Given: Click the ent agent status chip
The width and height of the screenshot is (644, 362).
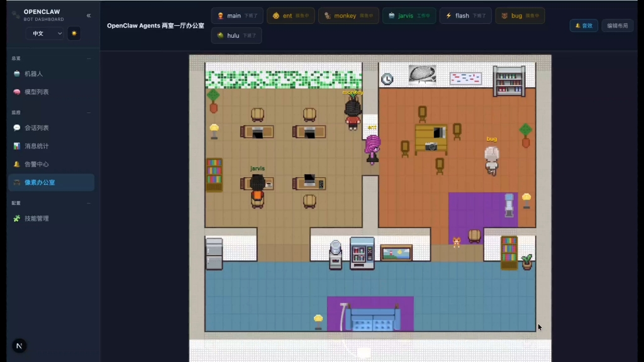Looking at the screenshot, I should [291, 16].
